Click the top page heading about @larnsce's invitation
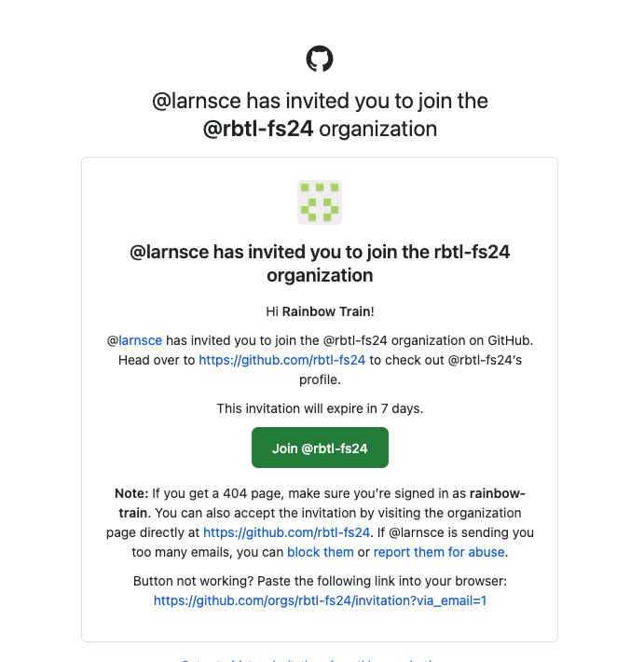Image resolution: width=644 pixels, height=662 pixels. pos(320,101)
